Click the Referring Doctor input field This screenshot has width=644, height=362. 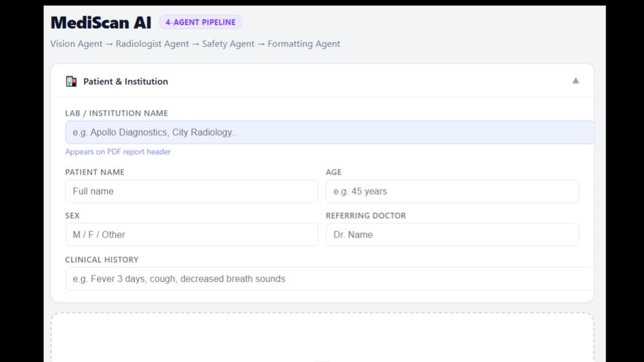[x=452, y=235]
